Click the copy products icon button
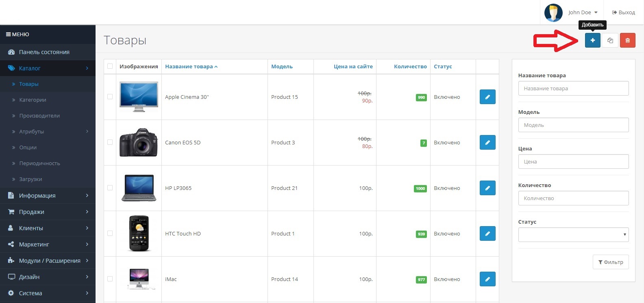The image size is (644, 303). (x=610, y=40)
